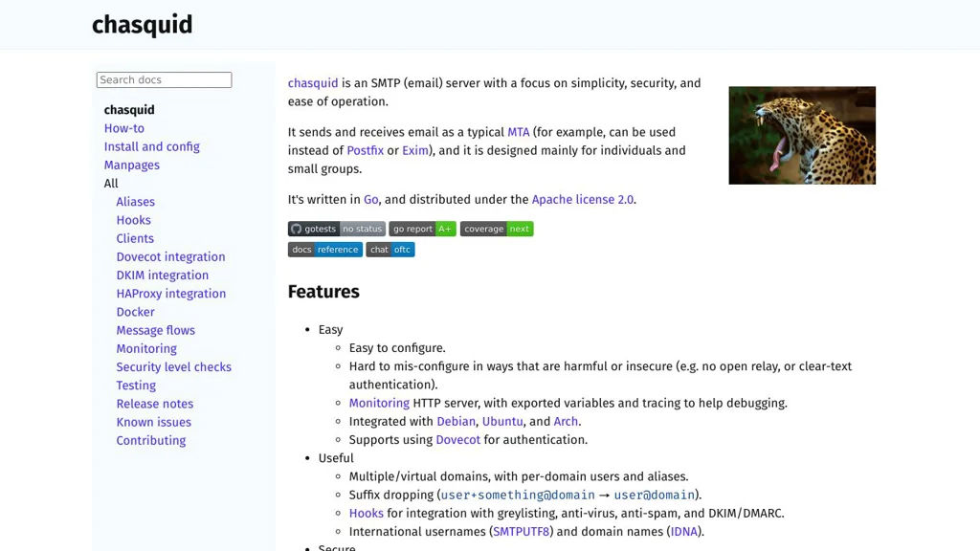Click the gotests status badge
The width and height of the screenshot is (980, 551).
pyautogui.click(x=336, y=229)
